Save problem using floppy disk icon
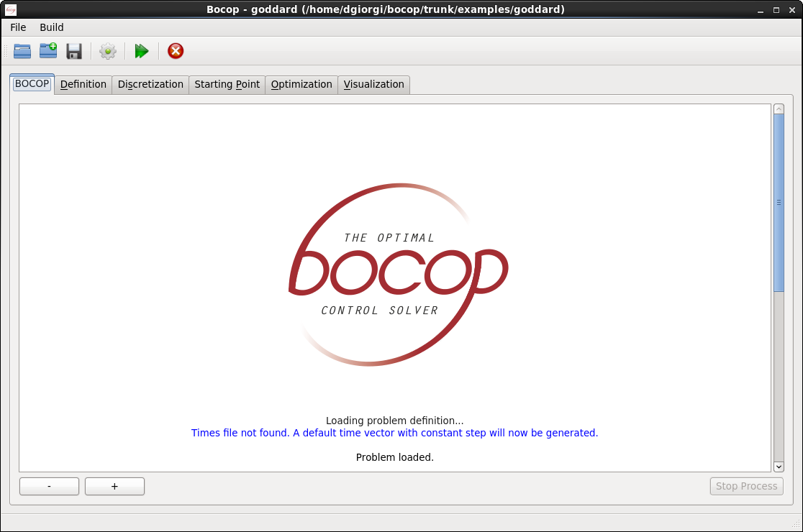The width and height of the screenshot is (803, 532). tap(74, 51)
